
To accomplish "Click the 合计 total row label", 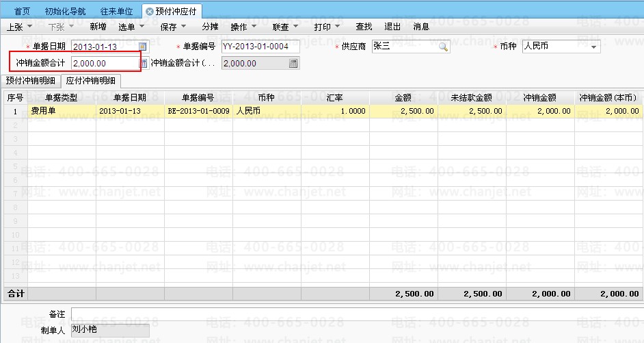I will [16, 294].
